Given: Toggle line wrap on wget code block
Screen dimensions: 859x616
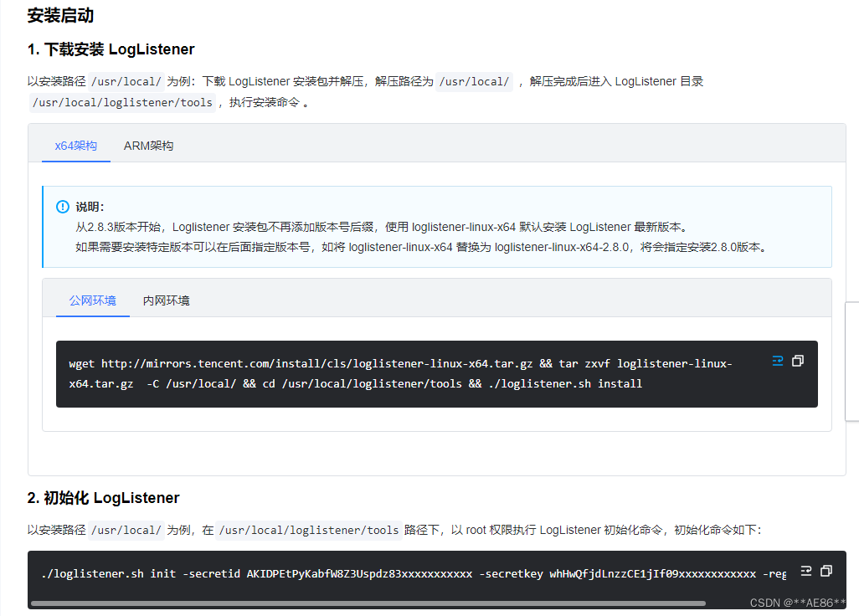Looking at the screenshot, I should (x=778, y=361).
